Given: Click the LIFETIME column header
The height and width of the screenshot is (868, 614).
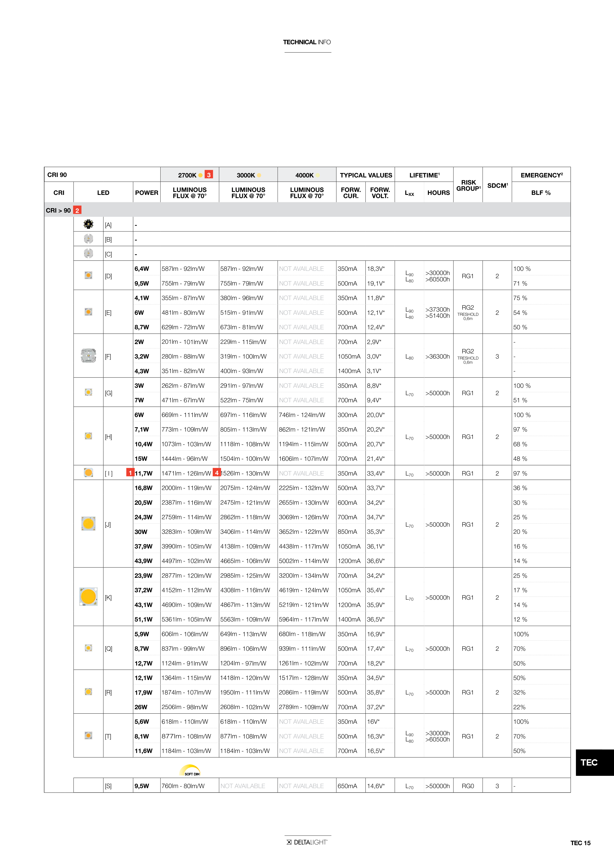Looking at the screenshot, I should (x=424, y=175).
